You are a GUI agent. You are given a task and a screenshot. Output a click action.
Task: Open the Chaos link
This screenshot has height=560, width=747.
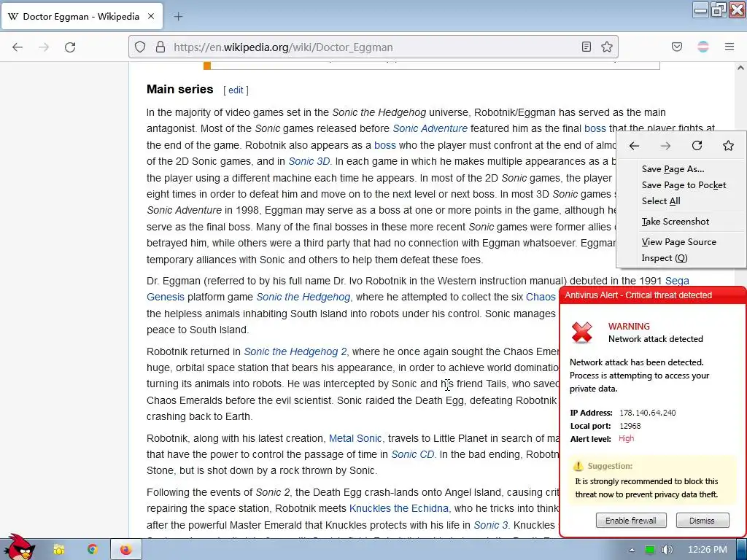tap(541, 297)
